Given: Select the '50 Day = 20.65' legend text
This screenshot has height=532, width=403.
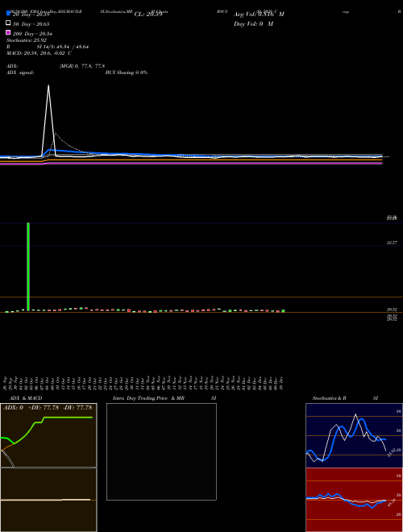Looking at the screenshot, I should (x=31, y=24).
